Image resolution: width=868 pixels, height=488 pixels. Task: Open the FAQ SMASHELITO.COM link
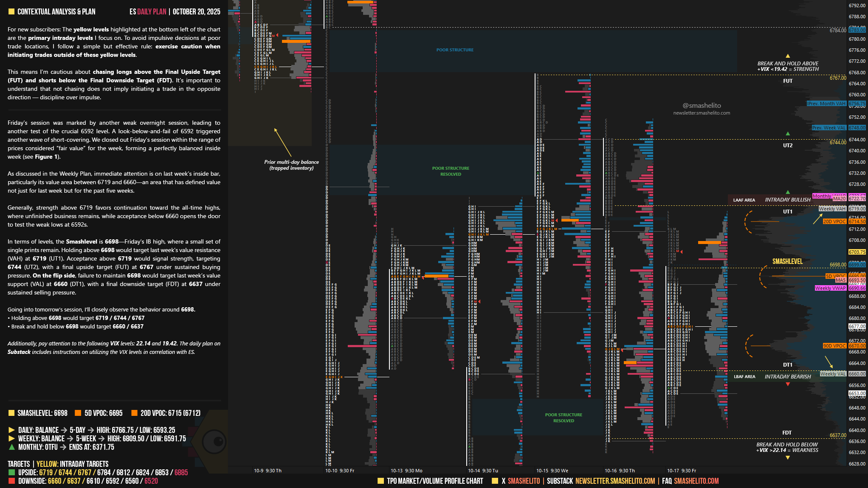[696, 481]
